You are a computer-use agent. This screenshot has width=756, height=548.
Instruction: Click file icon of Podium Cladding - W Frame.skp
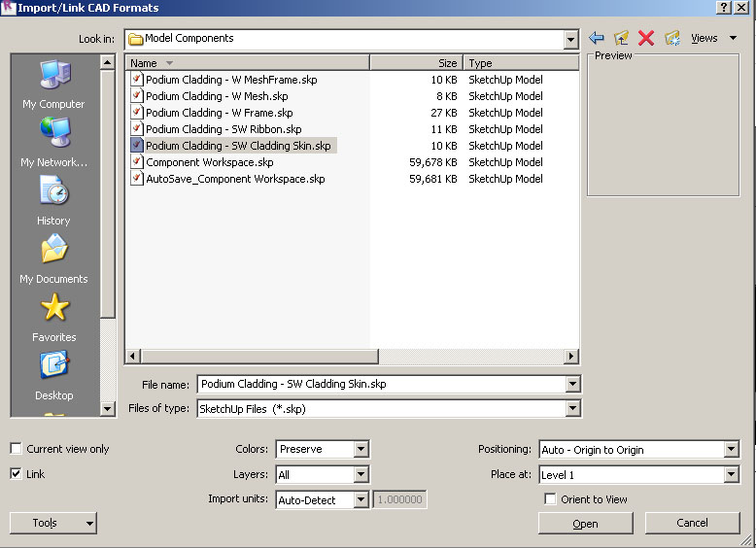click(x=137, y=112)
